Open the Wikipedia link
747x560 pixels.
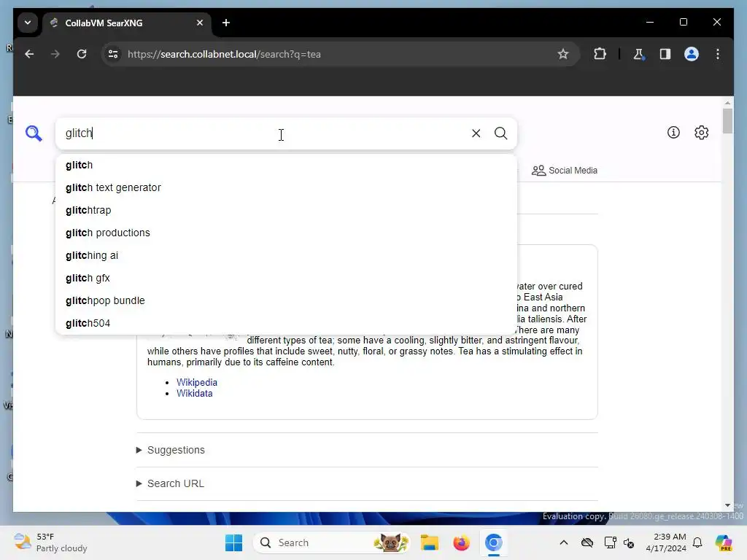[197, 382]
